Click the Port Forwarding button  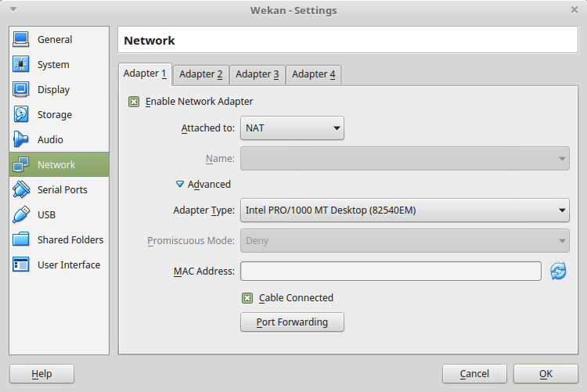pyautogui.click(x=292, y=322)
